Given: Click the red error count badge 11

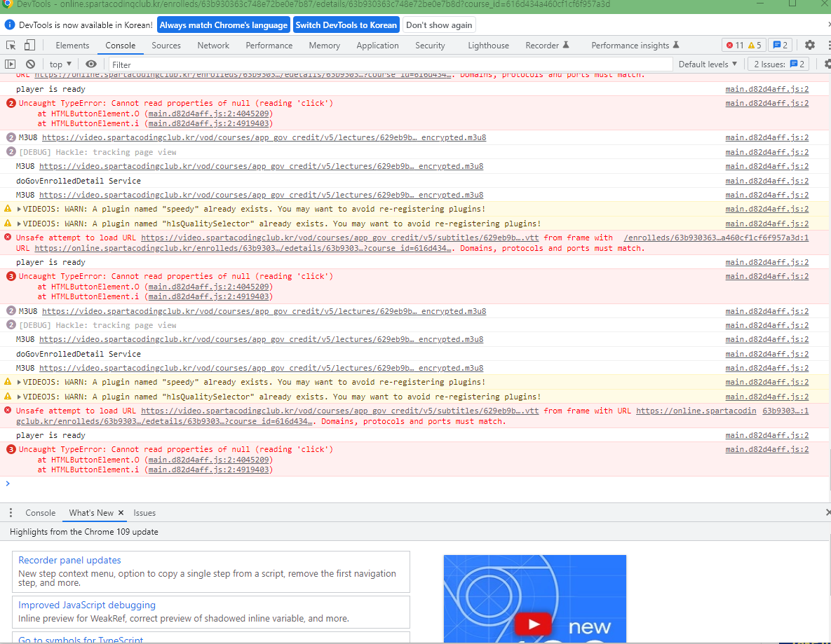Looking at the screenshot, I should click(734, 45).
